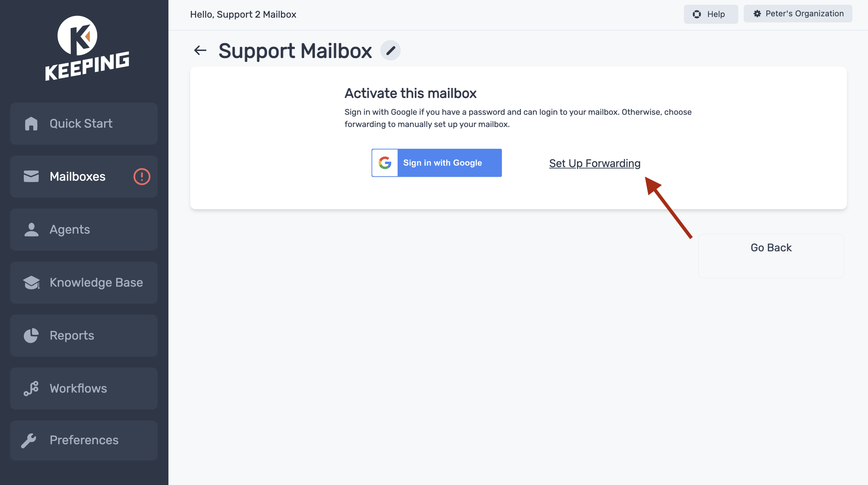
Task: Click the Keeping logo in sidebar
Action: pos(87,48)
